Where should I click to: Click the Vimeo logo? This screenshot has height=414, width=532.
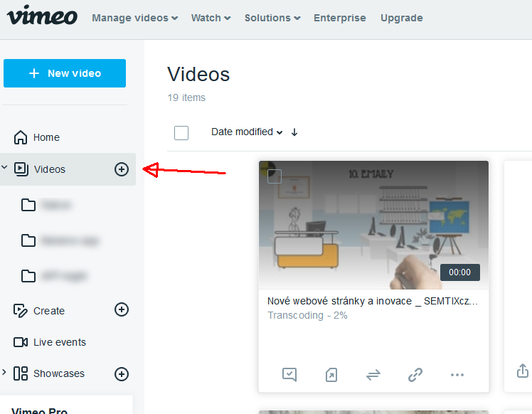coord(42,16)
